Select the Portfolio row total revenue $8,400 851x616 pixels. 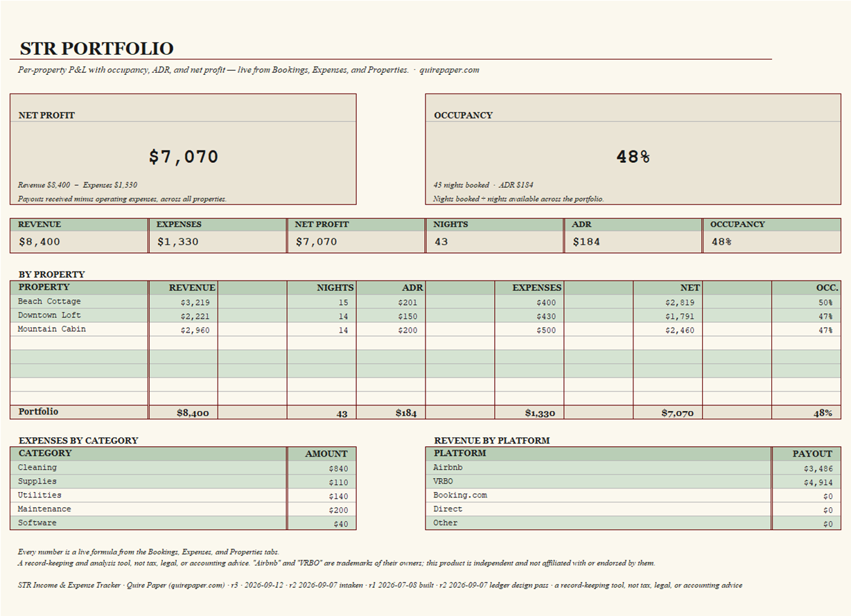click(x=193, y=413)
